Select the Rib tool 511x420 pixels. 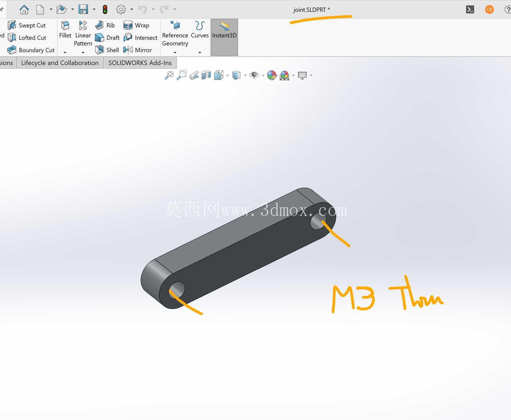click(105, 25)
